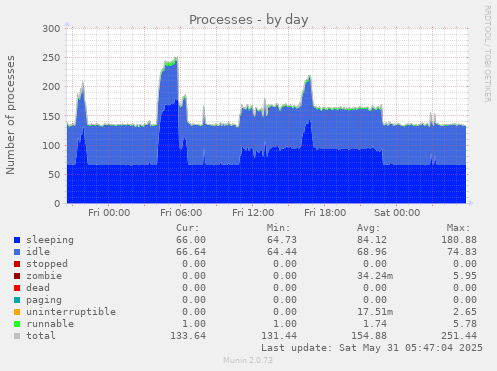Click the zombie legend color swatch
This screenshot has width=497, height=371.
pyautogui.click(x=17, y=276)
